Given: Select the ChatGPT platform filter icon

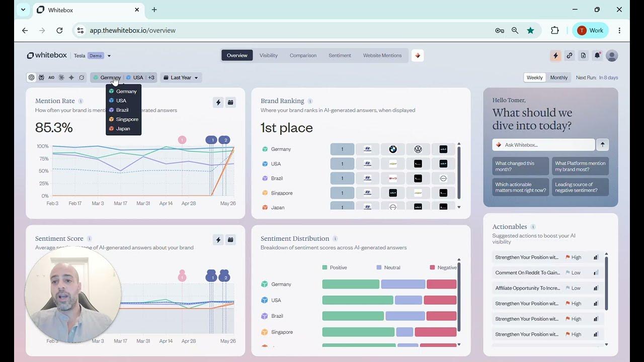Looking at the screenshot, I should click(x=32, y=77).
